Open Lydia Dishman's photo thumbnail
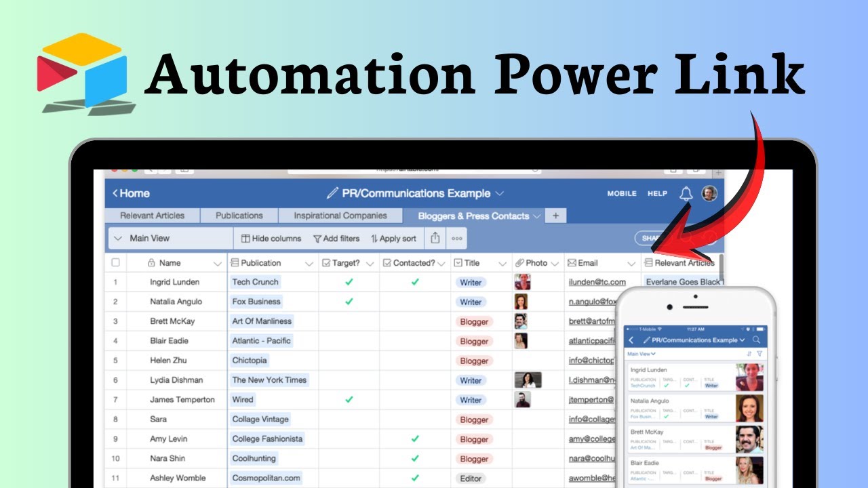The image size is (868, 488). tap(528, 380)
